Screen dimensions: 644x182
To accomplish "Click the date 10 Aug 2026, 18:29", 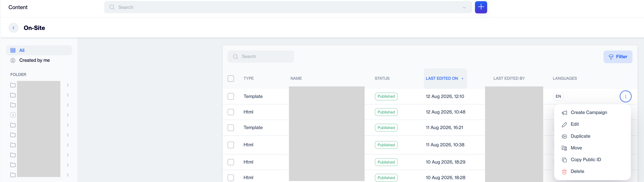I will point(446,162).
